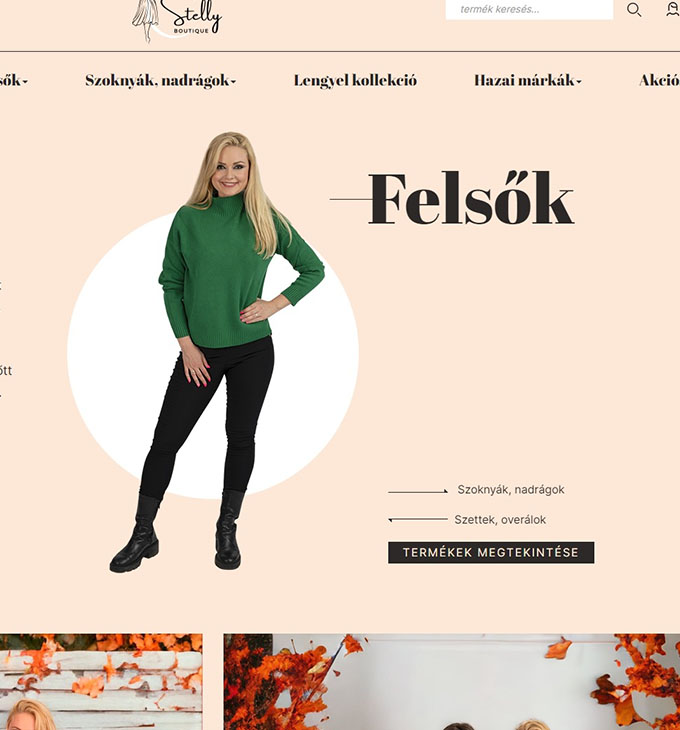Expand the Szoknyák, nadrágok dropdown menu
680x730 pixels.
click(x=161, y=81)
